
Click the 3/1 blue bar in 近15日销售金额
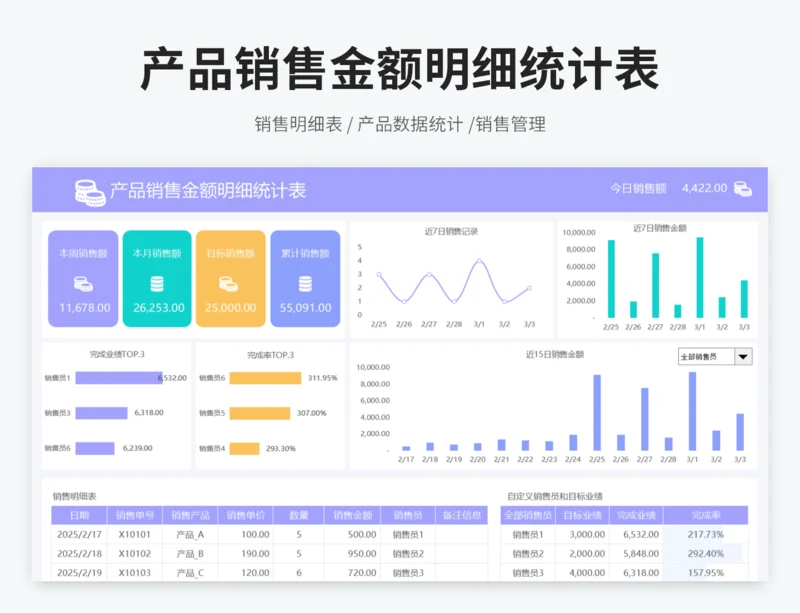(692, 411)
